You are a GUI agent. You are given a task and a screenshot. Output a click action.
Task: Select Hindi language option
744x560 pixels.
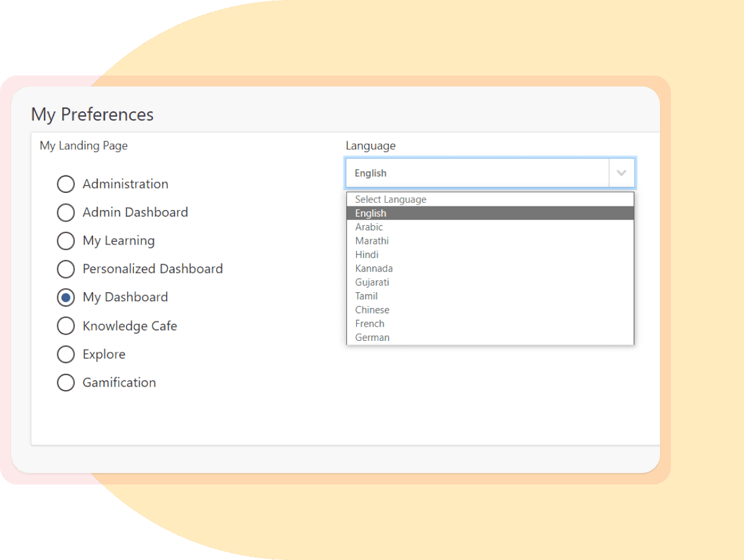tap(490, 254)
